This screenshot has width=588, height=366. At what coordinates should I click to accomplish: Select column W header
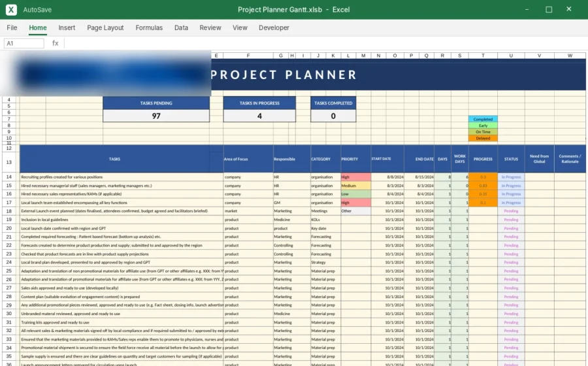[570, 56]
